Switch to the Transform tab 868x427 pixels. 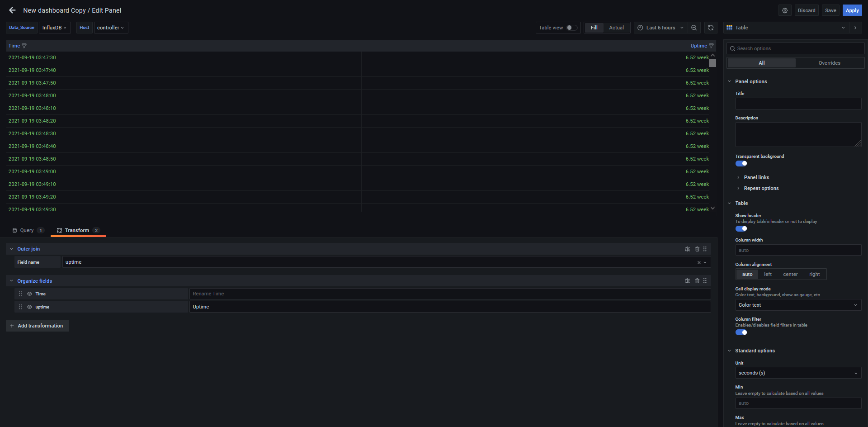coord(78,230)
